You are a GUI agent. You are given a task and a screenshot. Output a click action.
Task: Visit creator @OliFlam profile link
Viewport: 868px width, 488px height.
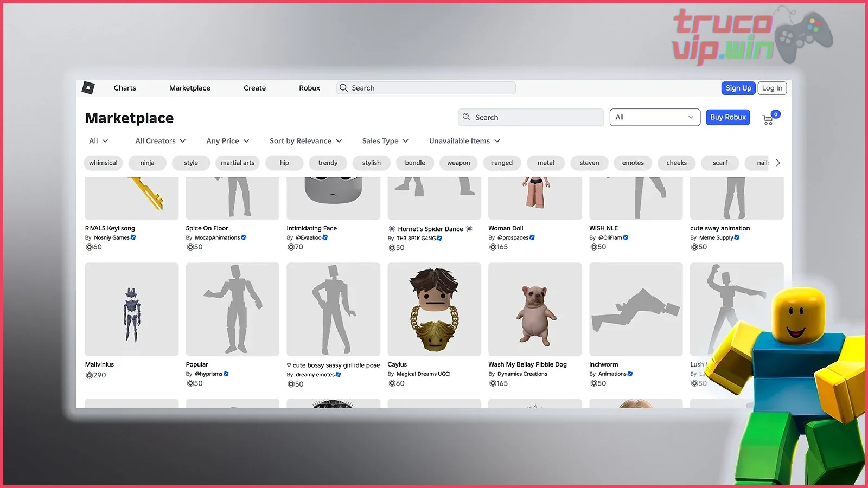tap(610, 237)
